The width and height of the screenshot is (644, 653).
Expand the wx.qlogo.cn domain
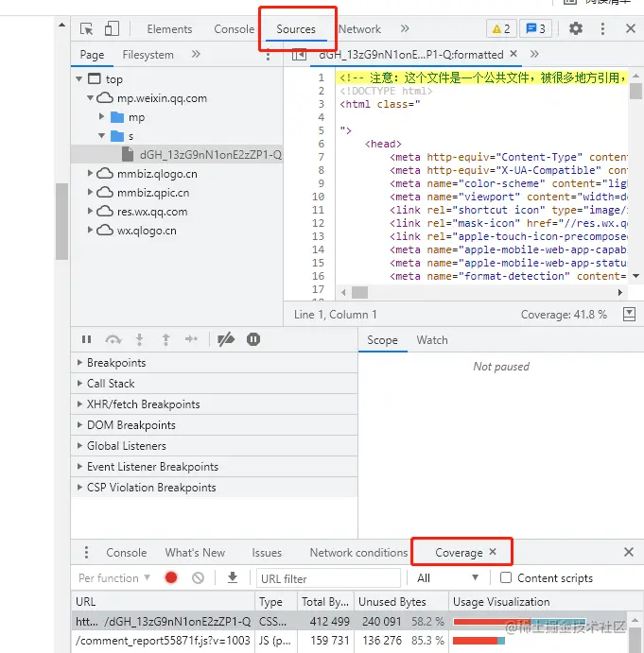pyautogui.click(x=90, y=230)
